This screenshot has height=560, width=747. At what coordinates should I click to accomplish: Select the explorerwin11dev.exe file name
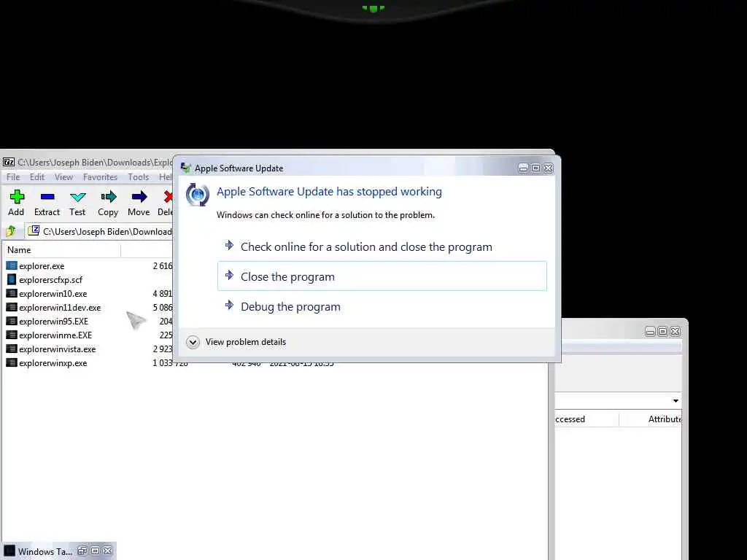[60, 308]
